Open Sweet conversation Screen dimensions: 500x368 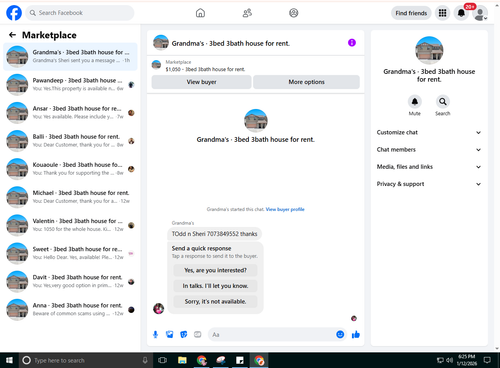(x=70, y=253)
